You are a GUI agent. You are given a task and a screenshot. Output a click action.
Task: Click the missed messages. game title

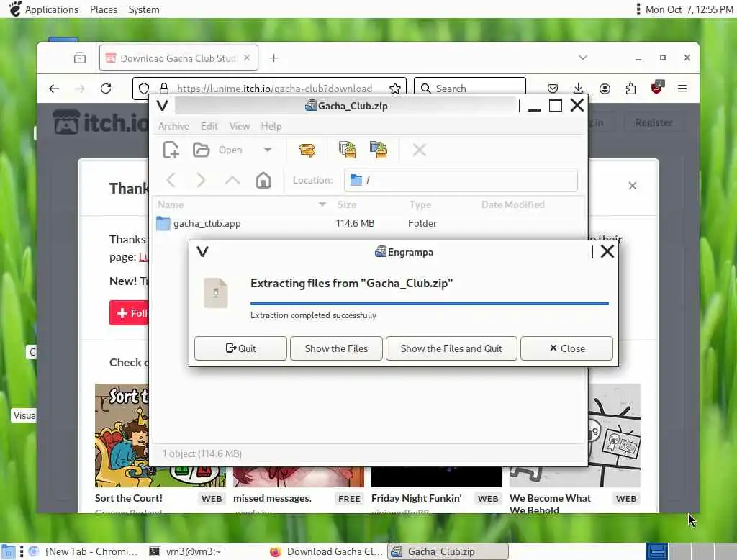pyautogui.click(x=272, y=498)
